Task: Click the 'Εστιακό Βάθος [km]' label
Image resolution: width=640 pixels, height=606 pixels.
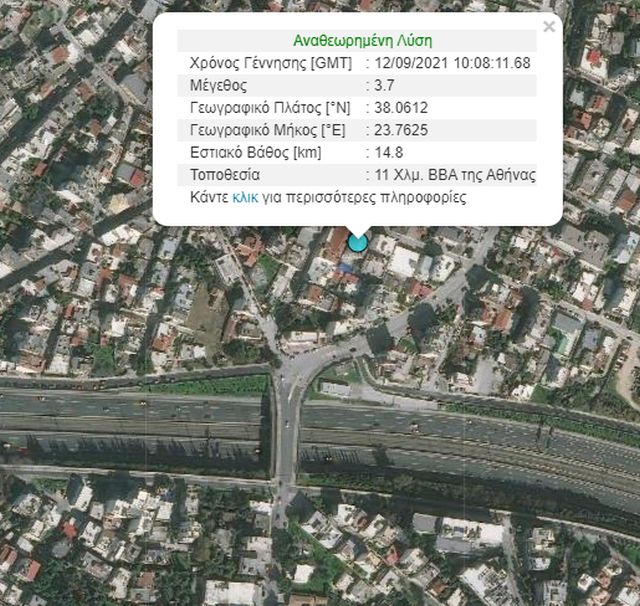Action: (x=255, y=153)
